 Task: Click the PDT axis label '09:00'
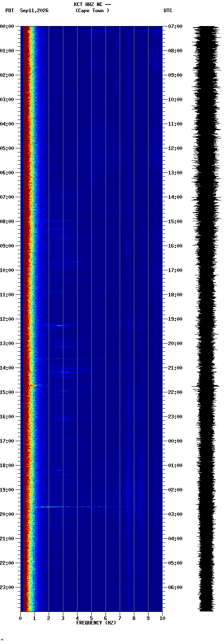click(7, 246)
